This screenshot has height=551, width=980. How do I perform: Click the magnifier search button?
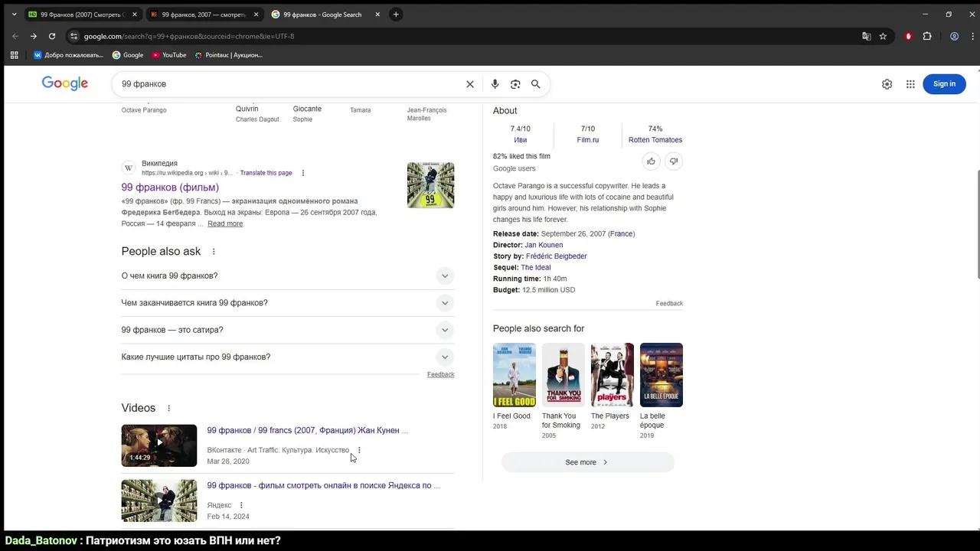coord(536,84)
